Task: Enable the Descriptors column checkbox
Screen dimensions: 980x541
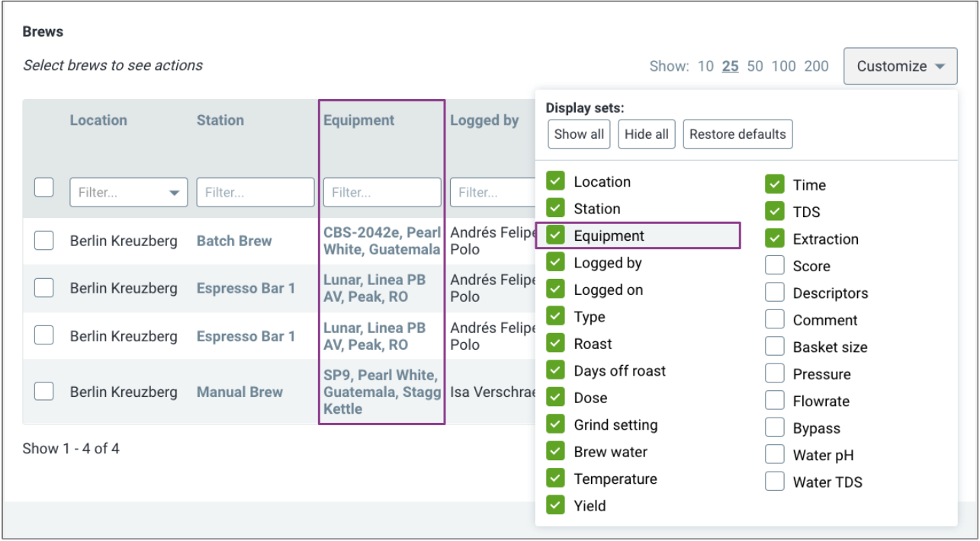Action: click(775, 293)
